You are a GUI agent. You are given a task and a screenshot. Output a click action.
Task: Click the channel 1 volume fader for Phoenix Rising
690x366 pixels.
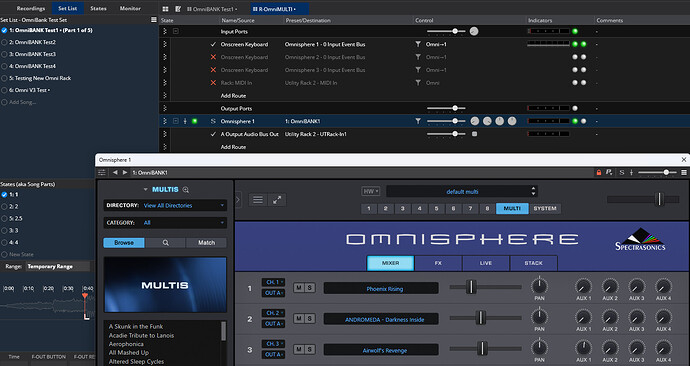(x=471, y=287)
